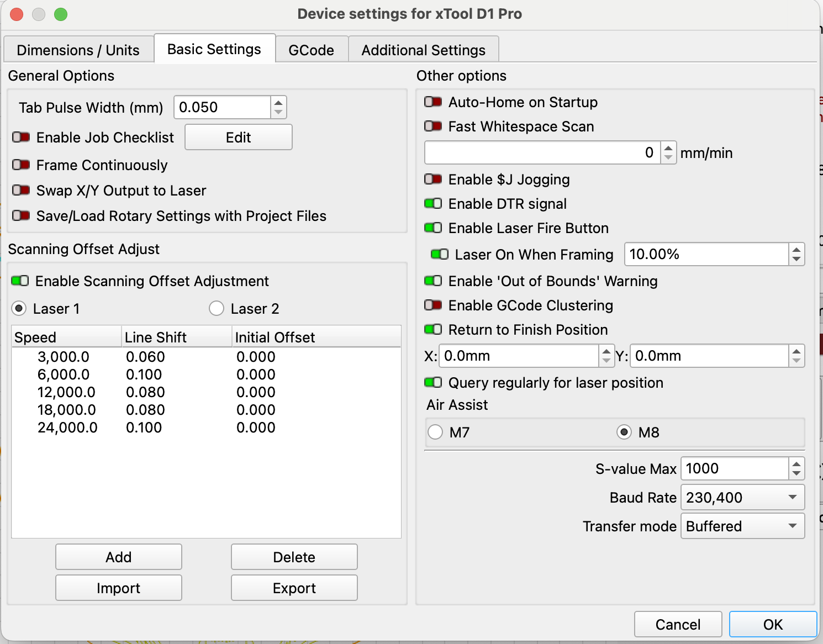Click the Tab Pulse Width value field

pos(222,107)
